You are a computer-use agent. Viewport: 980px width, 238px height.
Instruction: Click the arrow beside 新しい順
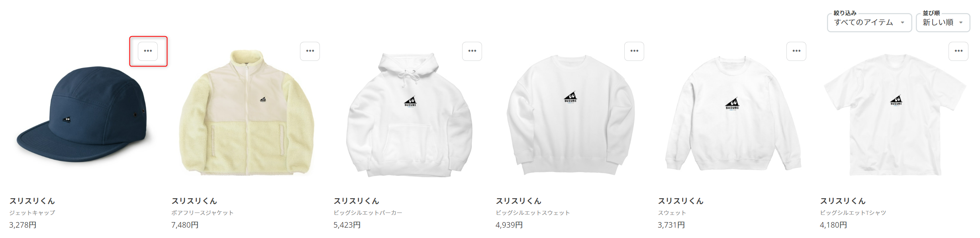[961, 23]
